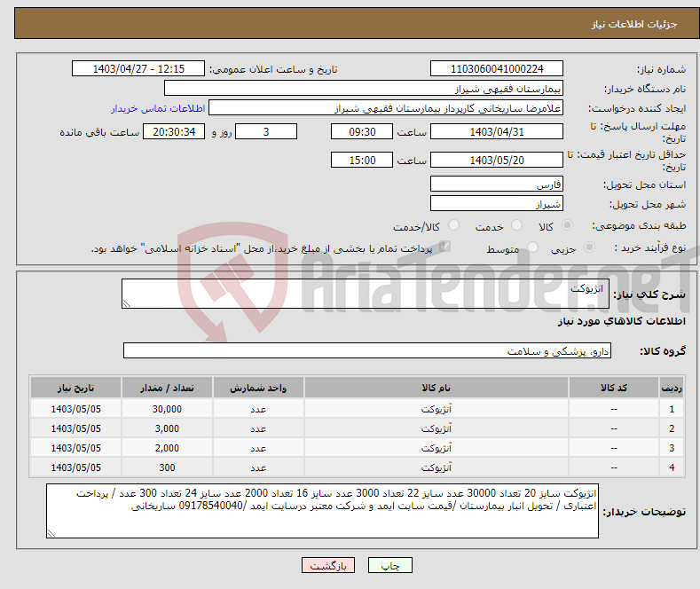Click the اطلاعات کالاهای مورد نیاز section heading
The width and height of the screenshot is (700, 589).
[x=621, y=321]
